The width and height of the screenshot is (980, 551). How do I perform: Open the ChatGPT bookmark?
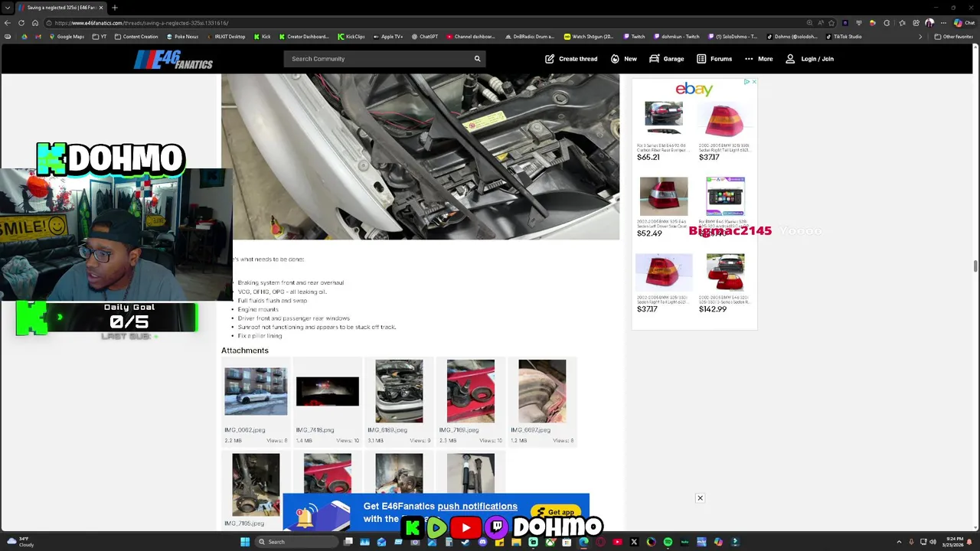(424, 37)
